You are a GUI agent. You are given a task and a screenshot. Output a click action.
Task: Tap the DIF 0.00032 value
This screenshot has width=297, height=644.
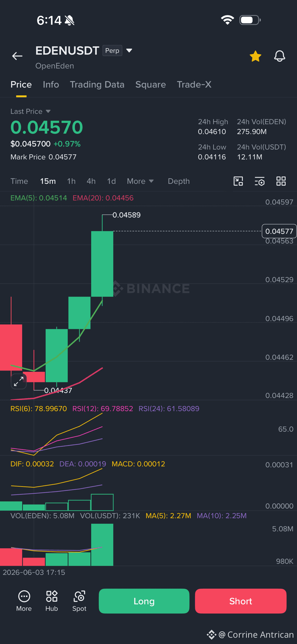32,464
